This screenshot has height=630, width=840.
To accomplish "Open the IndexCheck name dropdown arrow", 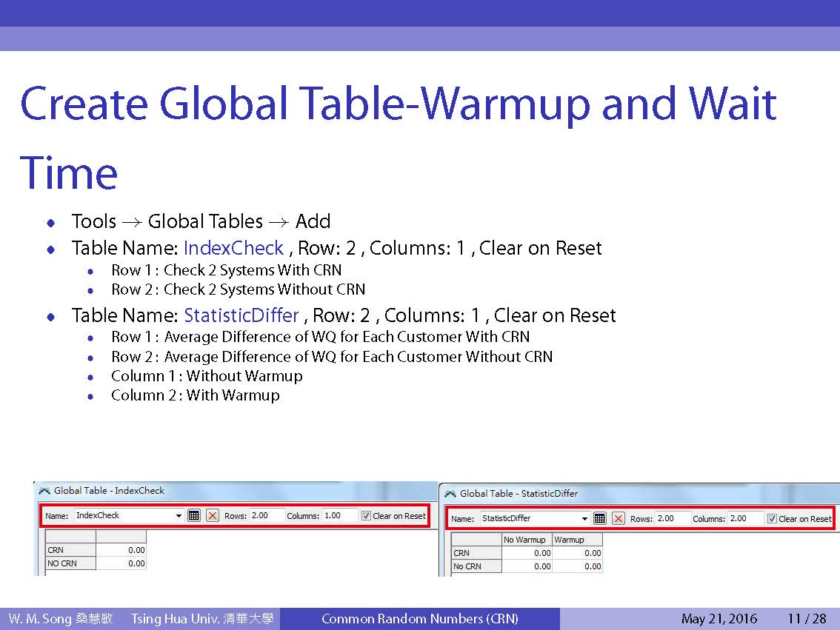I will (179, 515).
